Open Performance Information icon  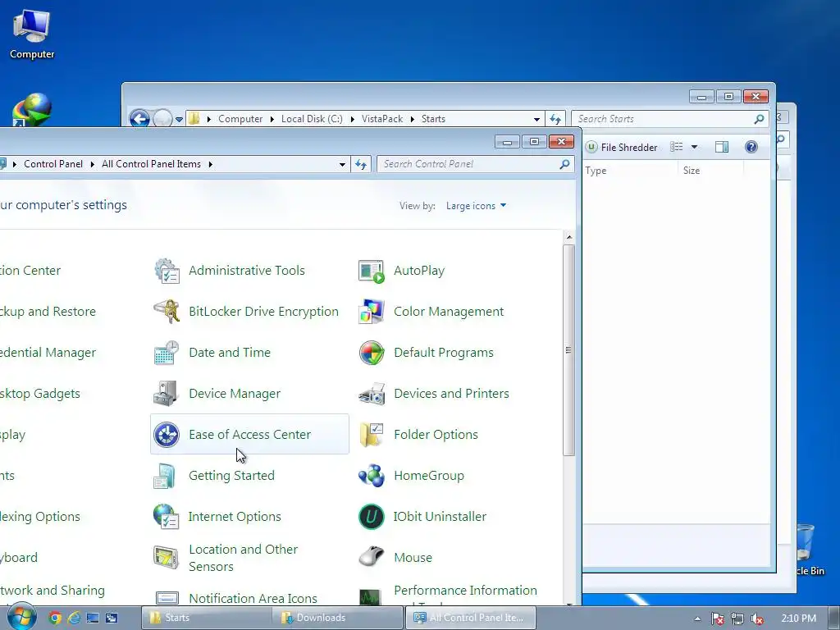point(372,596)
